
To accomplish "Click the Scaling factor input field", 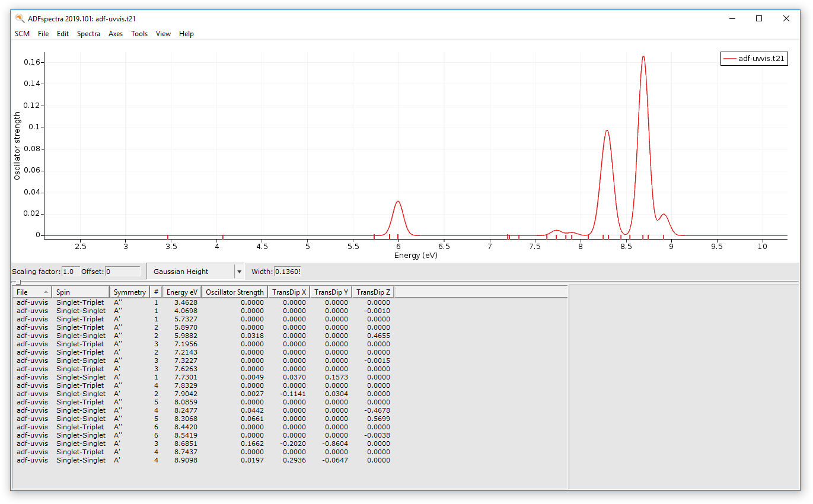I will 71,271.
